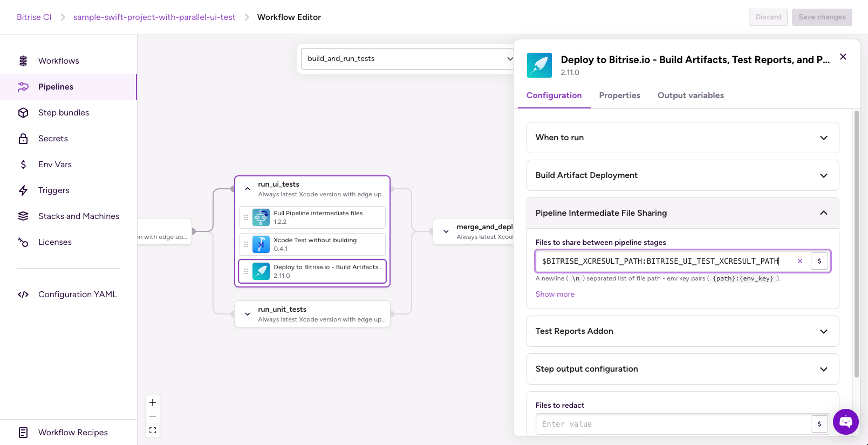The height and width of the screenshot is (445, 868).
Task: Expand the run_unit_tests workflow card
Action: 248,314
